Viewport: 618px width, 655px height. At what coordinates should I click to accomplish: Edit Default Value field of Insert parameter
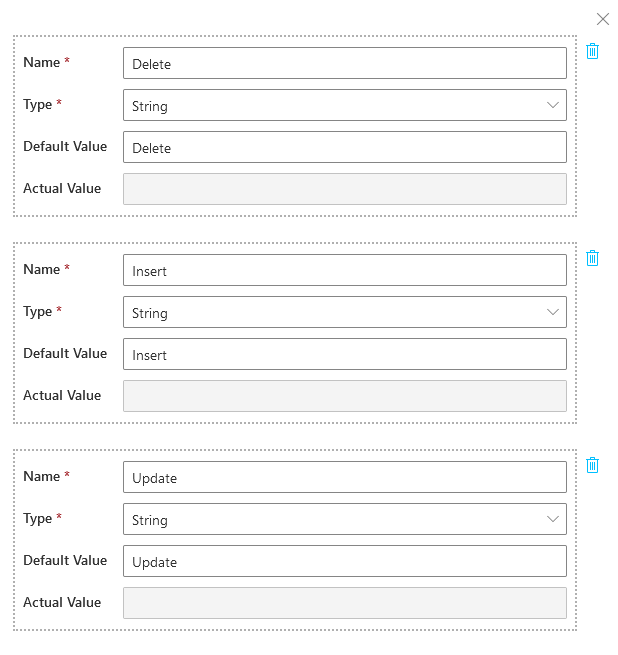(x=344, y=355)
